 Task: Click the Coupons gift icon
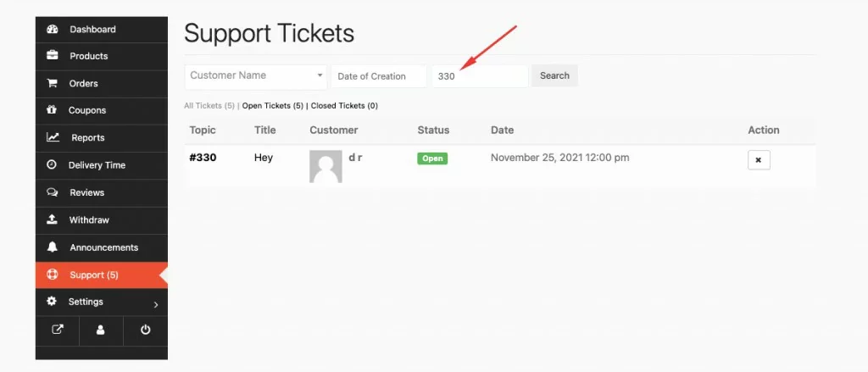[52, 110]
